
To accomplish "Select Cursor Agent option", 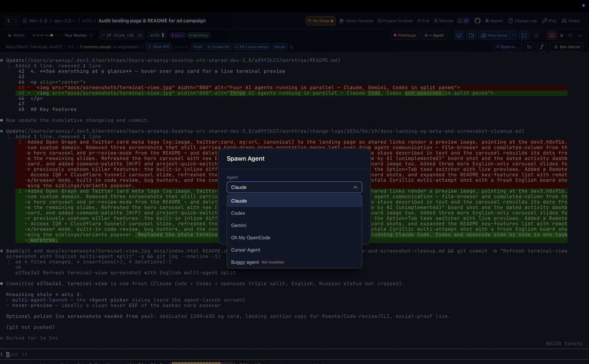I will [294, 250].
